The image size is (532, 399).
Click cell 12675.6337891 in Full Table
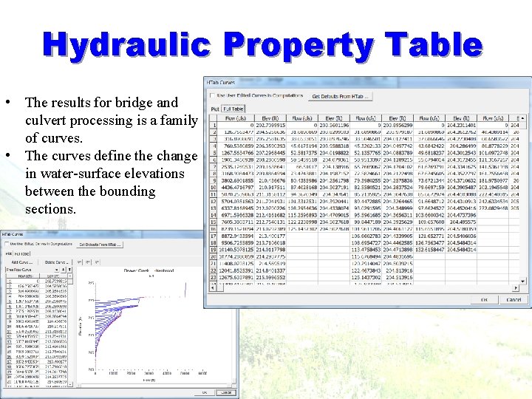[x=236, y=277]
